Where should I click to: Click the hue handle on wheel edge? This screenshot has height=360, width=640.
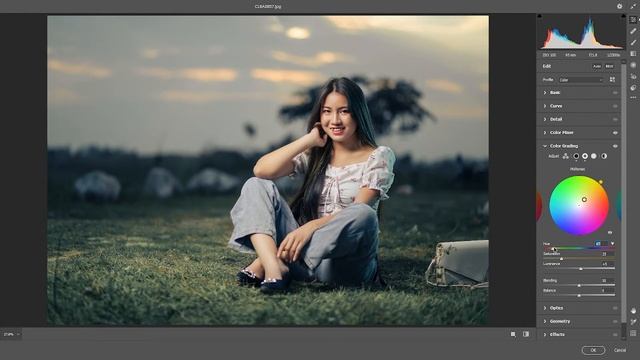tap(601, 182)
